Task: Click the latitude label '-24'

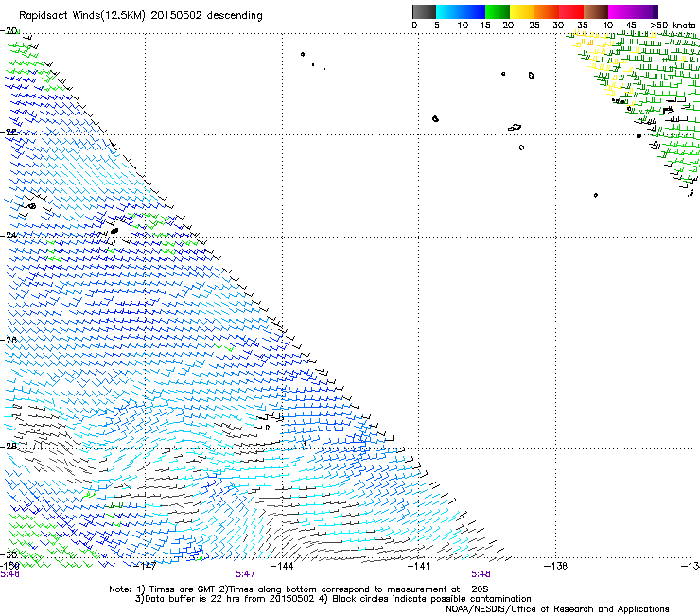Action: [x=9, y=235]
